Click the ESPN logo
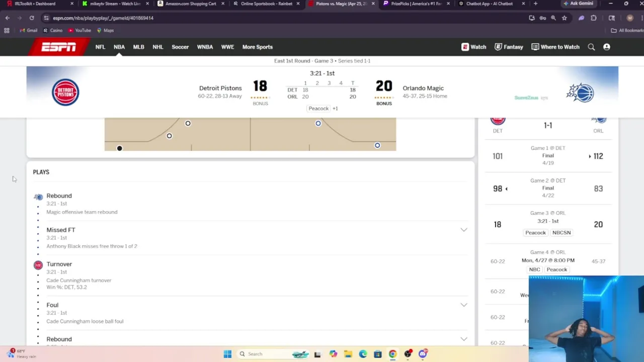This screenshot has width=644, height=362. click(x=59, y=47)
